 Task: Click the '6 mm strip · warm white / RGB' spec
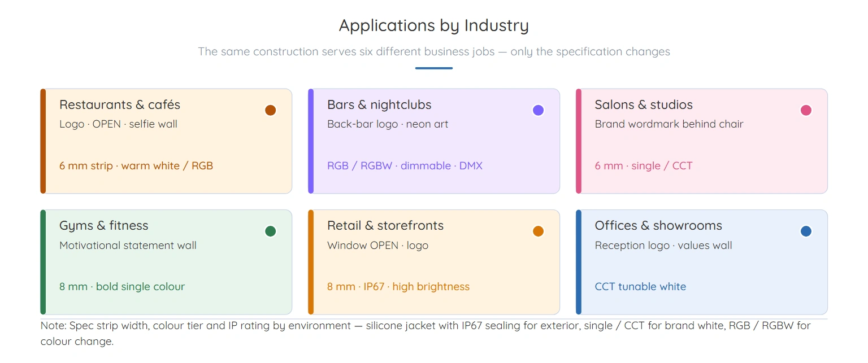[x=136, y=166]
